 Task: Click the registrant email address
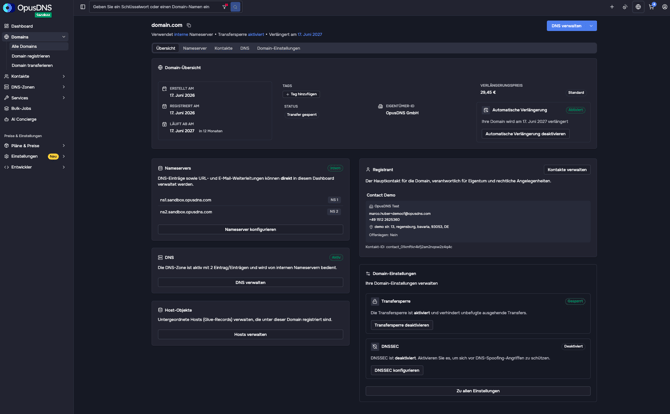pyautogui.click(x=400, y=214)
